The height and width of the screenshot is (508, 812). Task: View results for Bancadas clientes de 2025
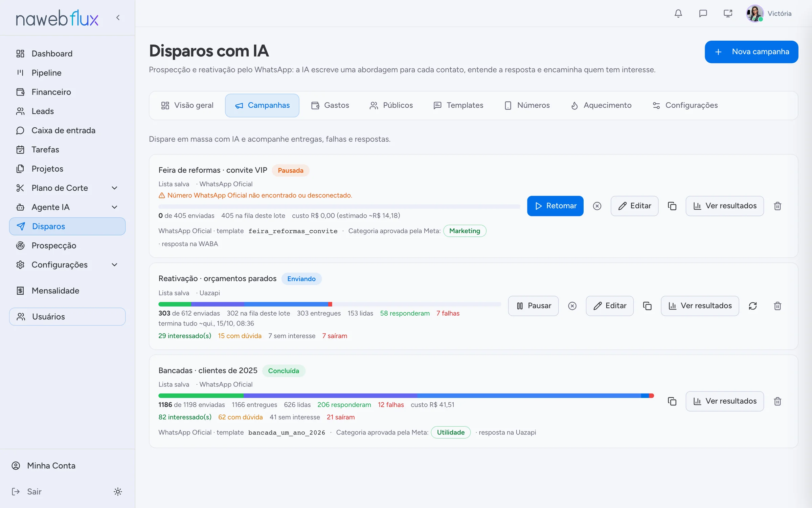(725, 401)
